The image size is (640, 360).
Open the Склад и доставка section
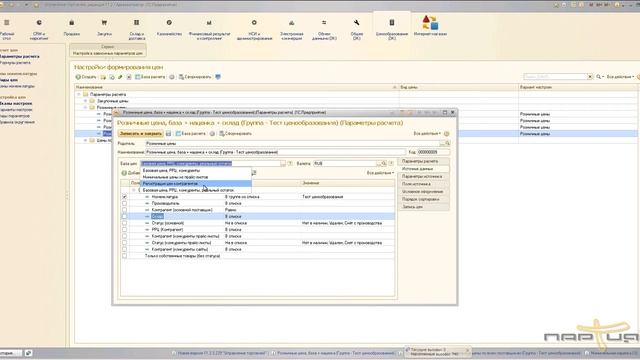tap(136, 29)
